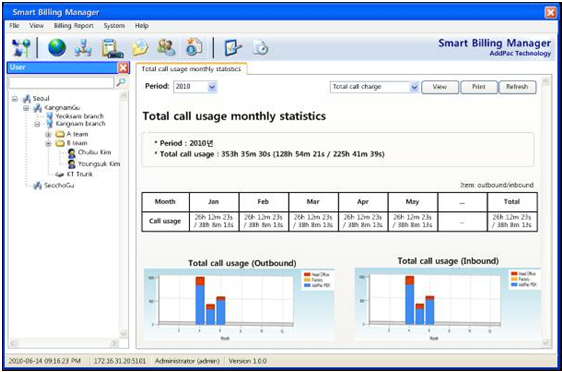This screenshot has width=562, height=372.
Task: Click the A team folder icon
Action: tap(60, 134)
